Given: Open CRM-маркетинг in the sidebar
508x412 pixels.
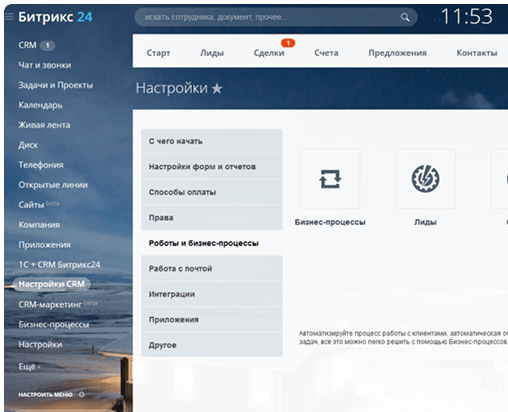Looking at the screenshot, I should tap(50, 304).
